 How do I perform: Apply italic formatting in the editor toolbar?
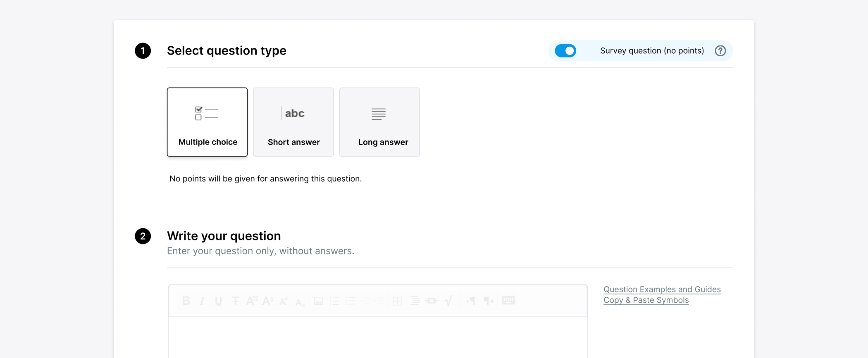click(202, 301)
